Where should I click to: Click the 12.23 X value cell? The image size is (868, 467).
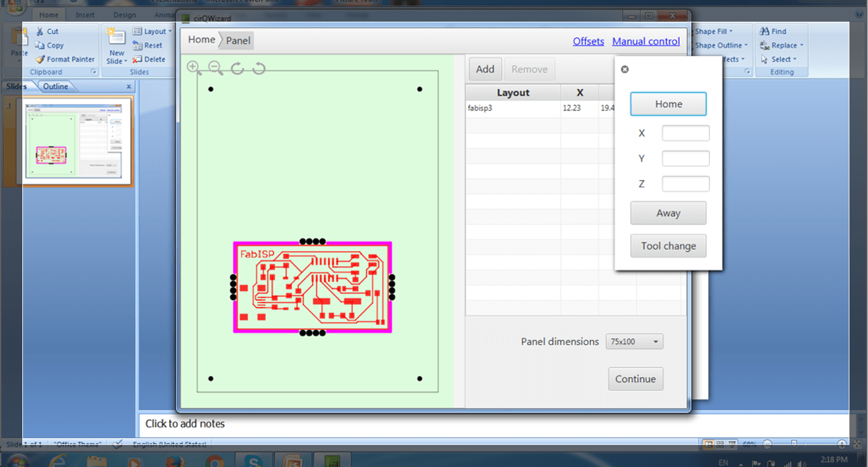(x=580, y=109)
